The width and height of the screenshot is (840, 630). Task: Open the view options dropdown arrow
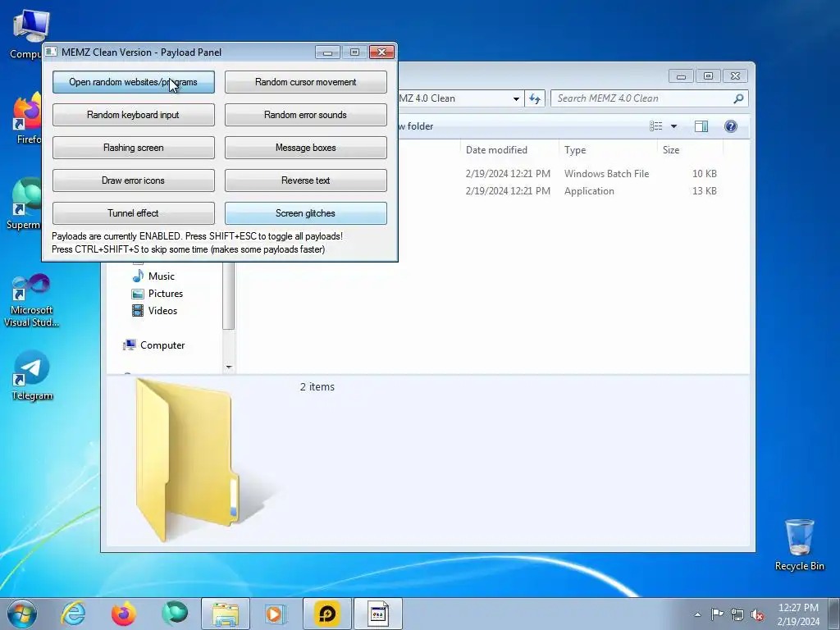pos(674,126)
